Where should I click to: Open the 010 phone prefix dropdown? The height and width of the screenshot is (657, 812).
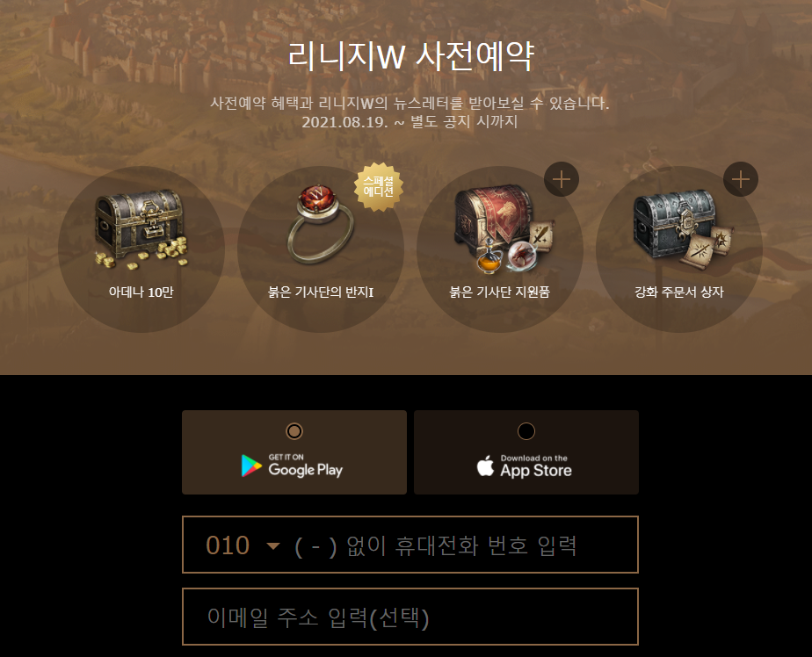pos(243,545)
